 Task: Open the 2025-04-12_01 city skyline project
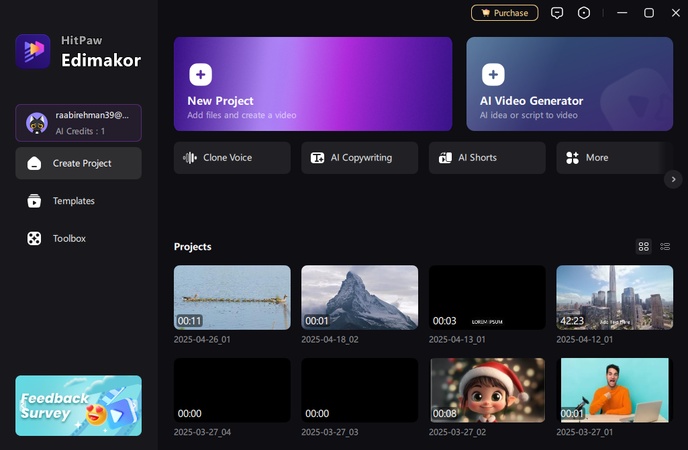614,297
